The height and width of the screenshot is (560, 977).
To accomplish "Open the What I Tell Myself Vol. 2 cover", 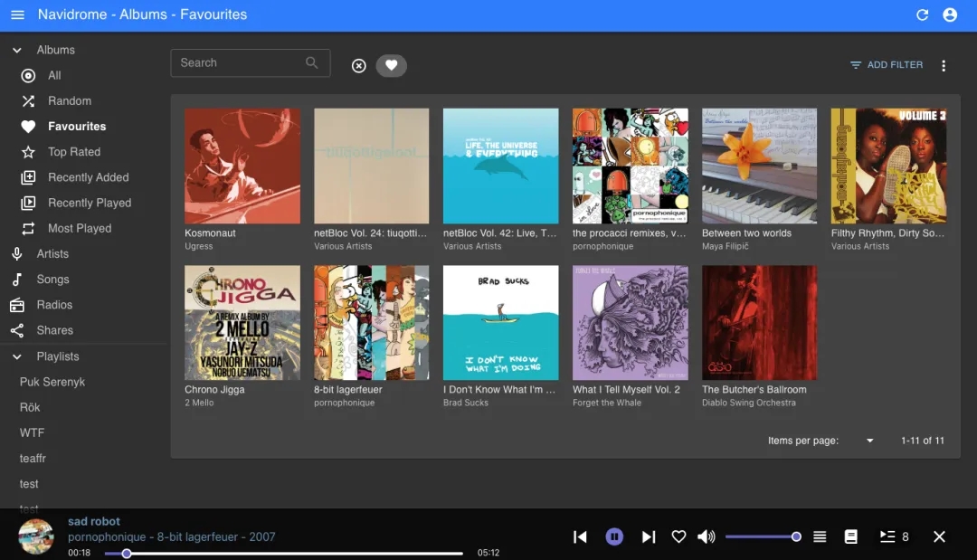I will [631, 323].
